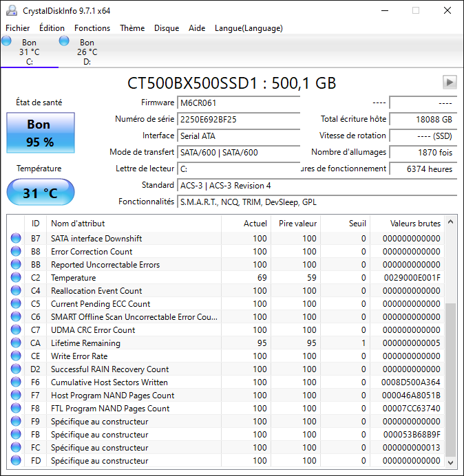
Task: Click the disk title CT500BX500SSD1 : 500,1 GB
Action: (231, 83)
